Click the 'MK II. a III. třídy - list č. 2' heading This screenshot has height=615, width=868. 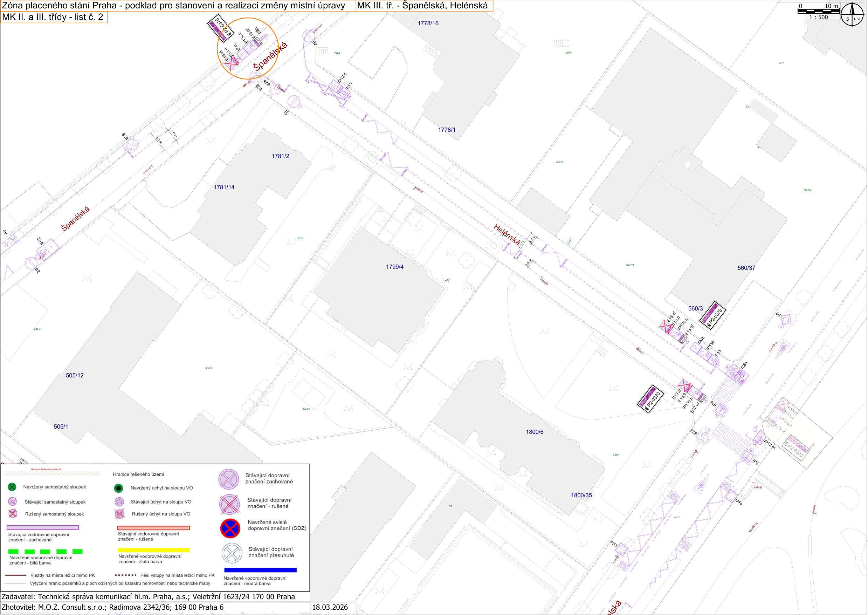(53, 17)
